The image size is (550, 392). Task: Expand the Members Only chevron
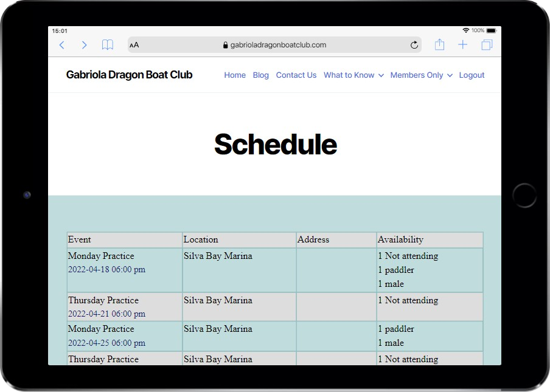coord(450,75)
